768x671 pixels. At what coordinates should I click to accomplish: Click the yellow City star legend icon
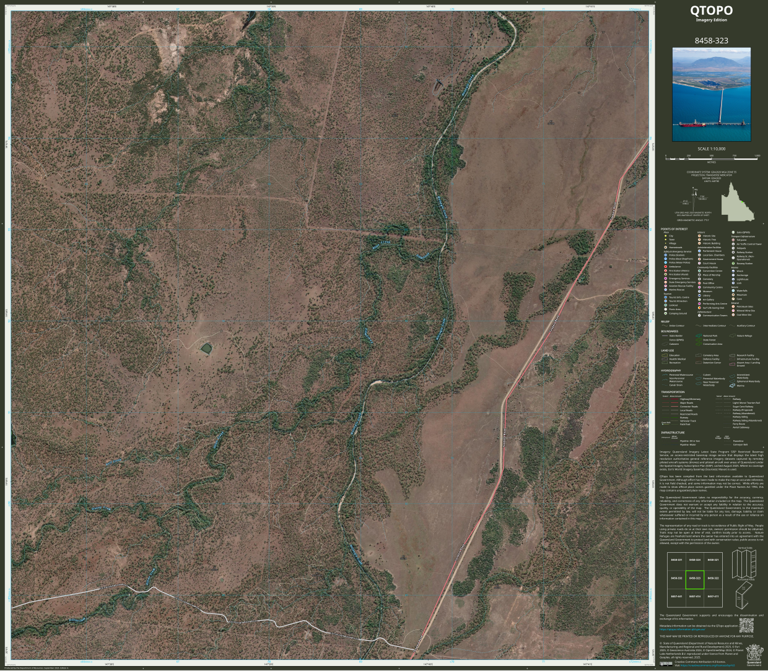click(666, 236)
